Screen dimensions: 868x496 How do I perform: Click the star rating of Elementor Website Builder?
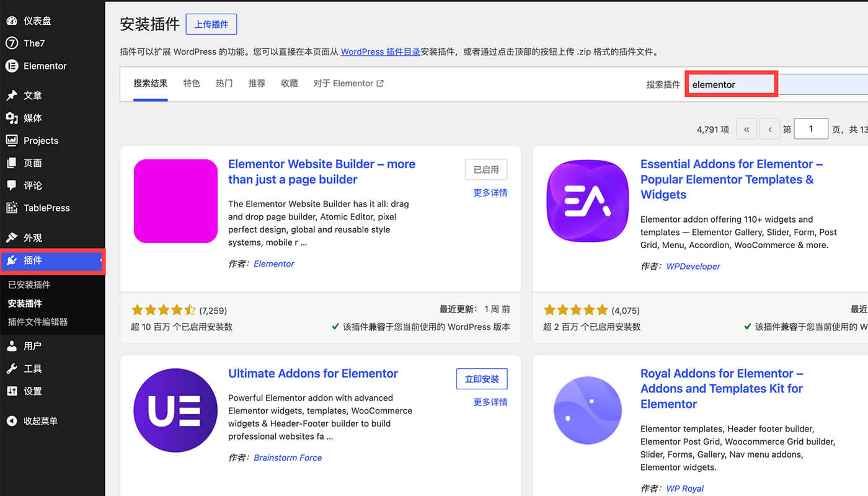click(x=164, y=310)
